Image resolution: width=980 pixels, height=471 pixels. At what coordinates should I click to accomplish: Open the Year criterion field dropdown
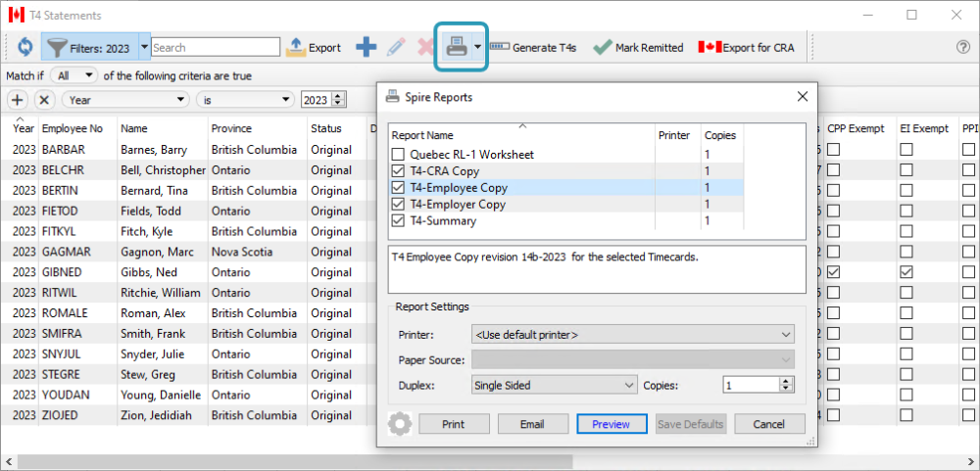tap(127, 99)
